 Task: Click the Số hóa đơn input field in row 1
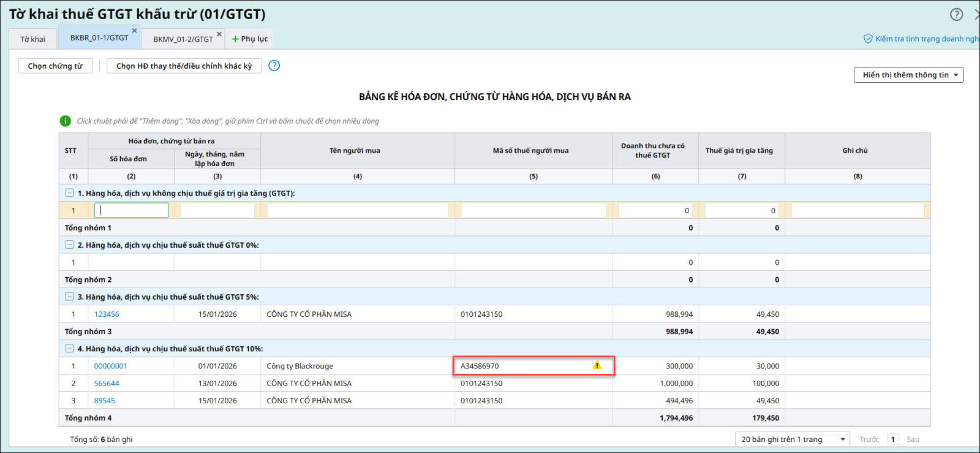[131, 211]
